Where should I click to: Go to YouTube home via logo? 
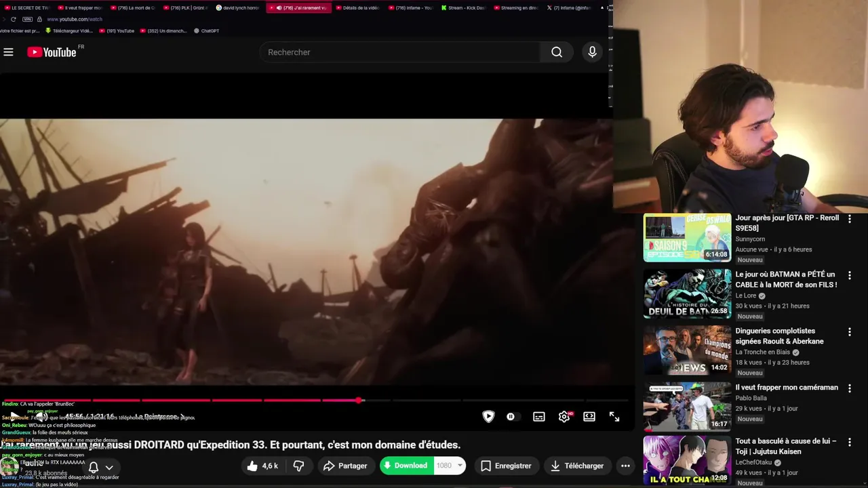point(52,52)
